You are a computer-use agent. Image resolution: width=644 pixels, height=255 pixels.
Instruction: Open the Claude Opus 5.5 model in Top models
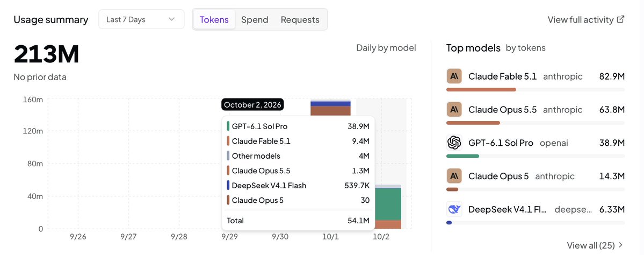pos(502,109)
